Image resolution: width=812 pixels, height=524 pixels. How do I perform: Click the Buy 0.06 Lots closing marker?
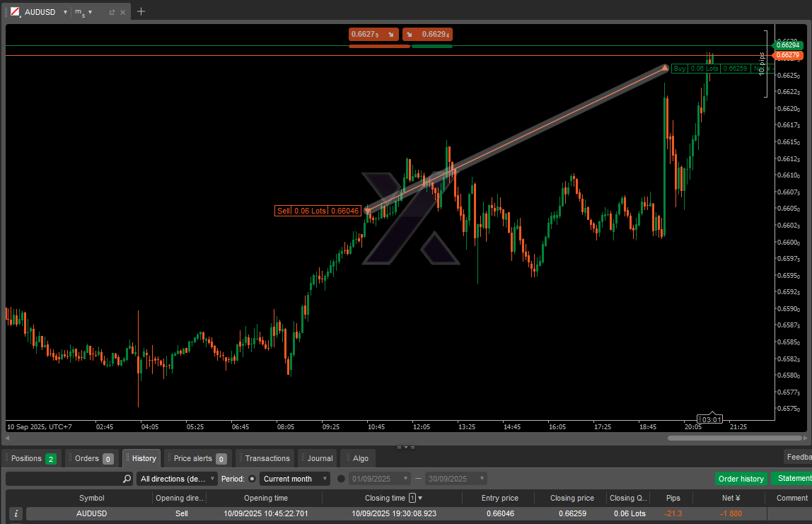709,69
